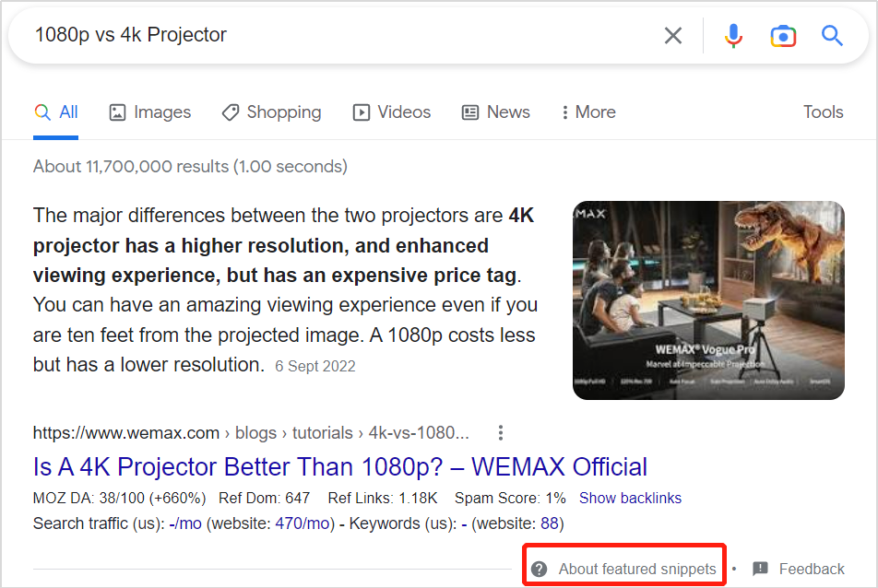Click Show backlinks link

tap(630, 498)
